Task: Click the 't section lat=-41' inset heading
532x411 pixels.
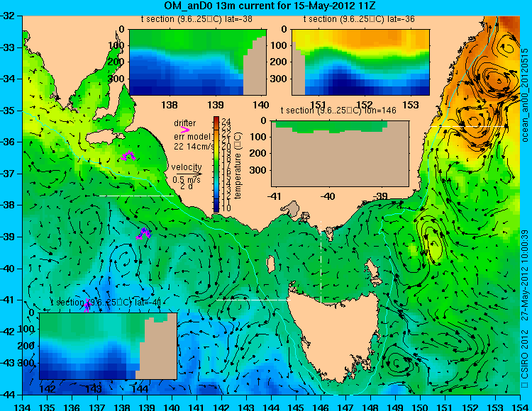Action: [106, 303]
